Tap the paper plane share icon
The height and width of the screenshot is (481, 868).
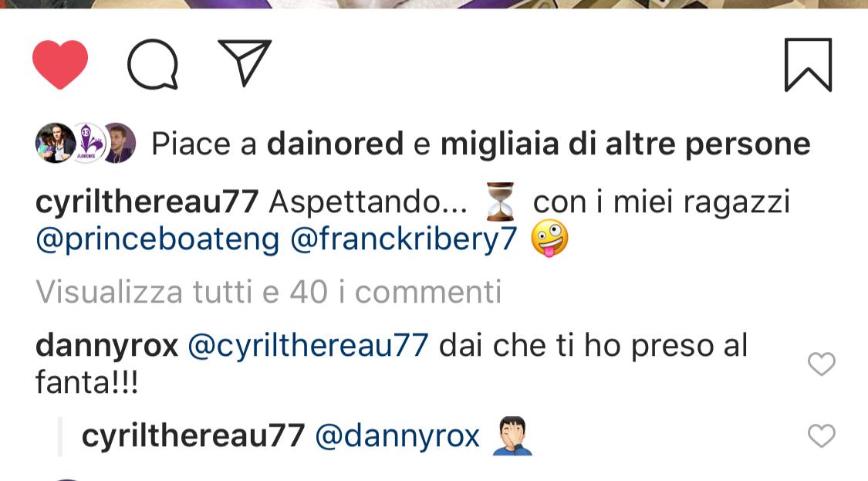(245, 62)
